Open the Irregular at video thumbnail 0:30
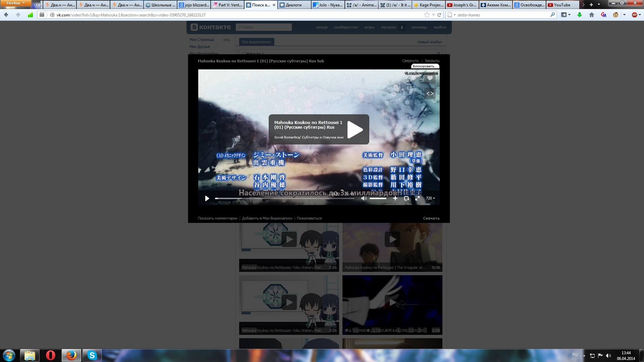Viewport: 644px width, 362px height. click(392, 247)
